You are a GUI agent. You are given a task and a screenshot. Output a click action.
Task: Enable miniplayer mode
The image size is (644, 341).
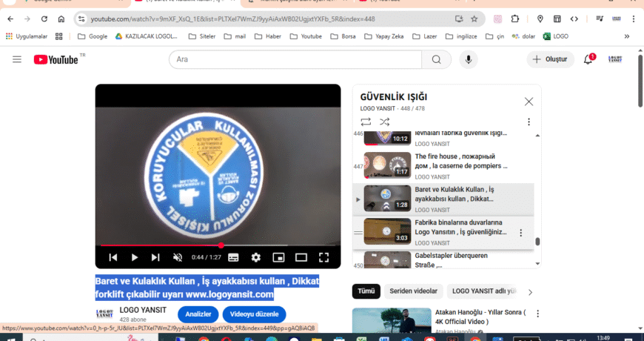pos(278,257)
